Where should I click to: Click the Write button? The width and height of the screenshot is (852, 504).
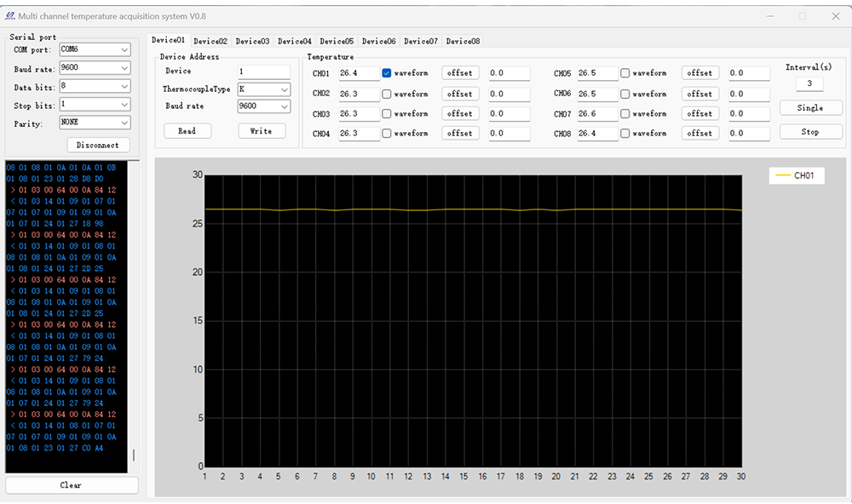(261, 131)
